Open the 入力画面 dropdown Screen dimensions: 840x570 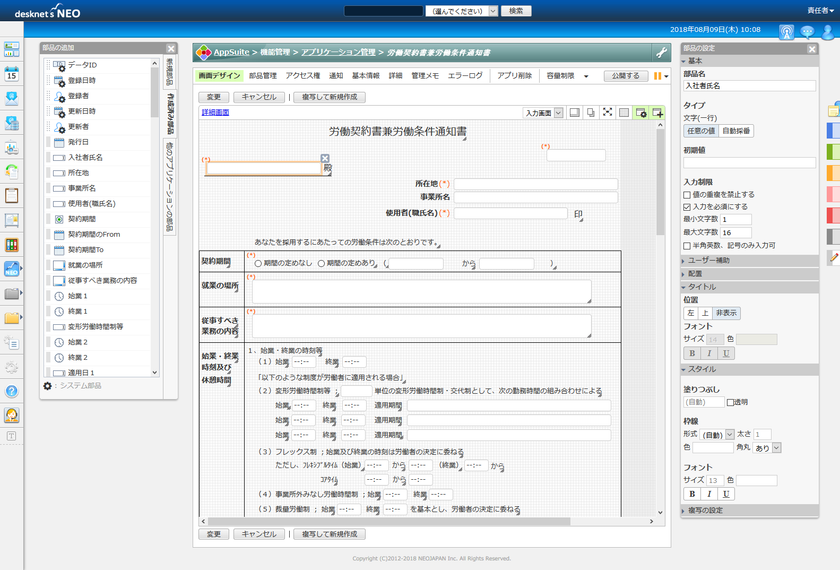click(543, 113)
